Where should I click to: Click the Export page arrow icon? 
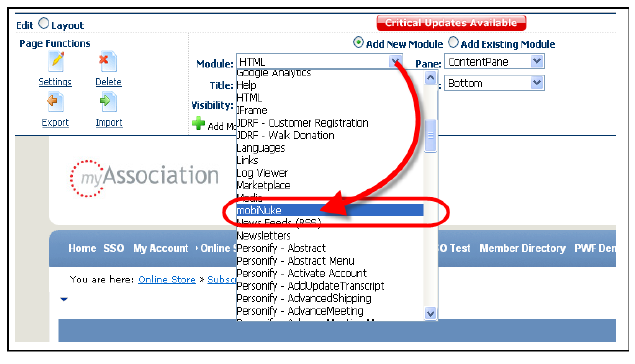click(55, 102)
